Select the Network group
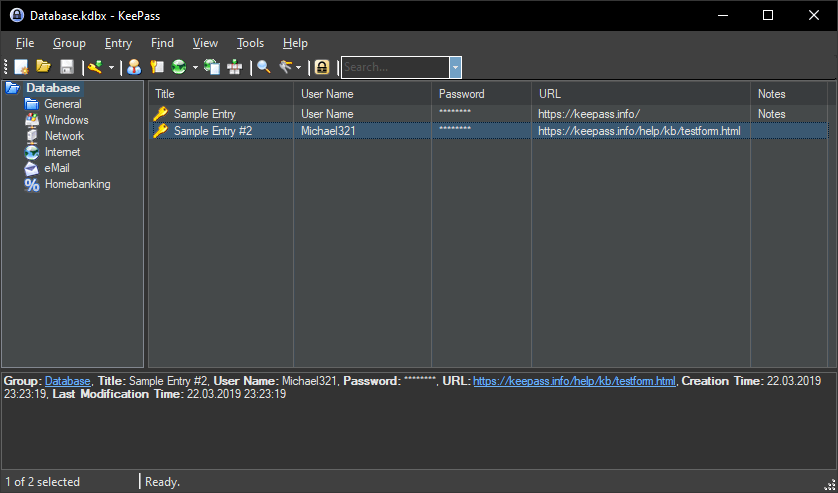 click(64, 136)
